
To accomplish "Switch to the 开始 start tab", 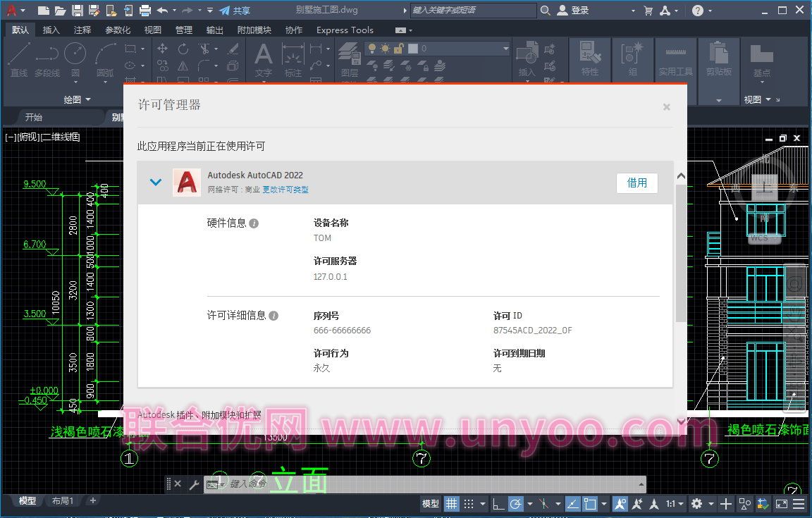I will (x=34, y=118).
